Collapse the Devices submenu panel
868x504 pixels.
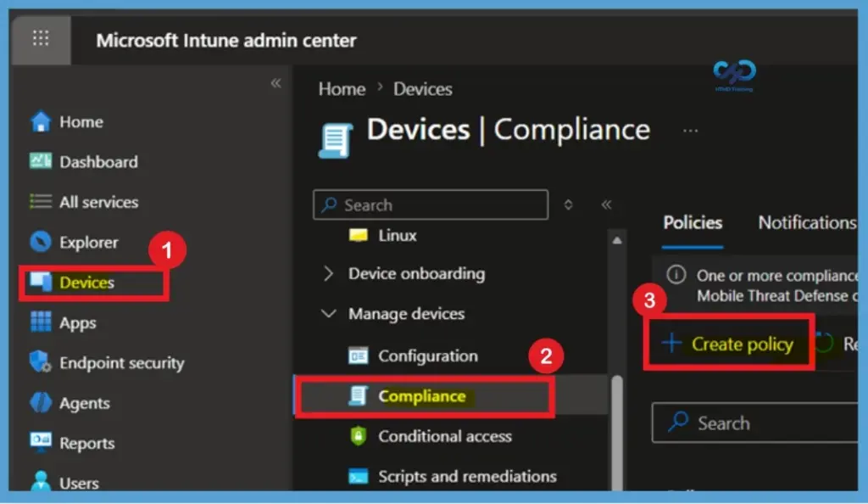click(x=607, y=204)
